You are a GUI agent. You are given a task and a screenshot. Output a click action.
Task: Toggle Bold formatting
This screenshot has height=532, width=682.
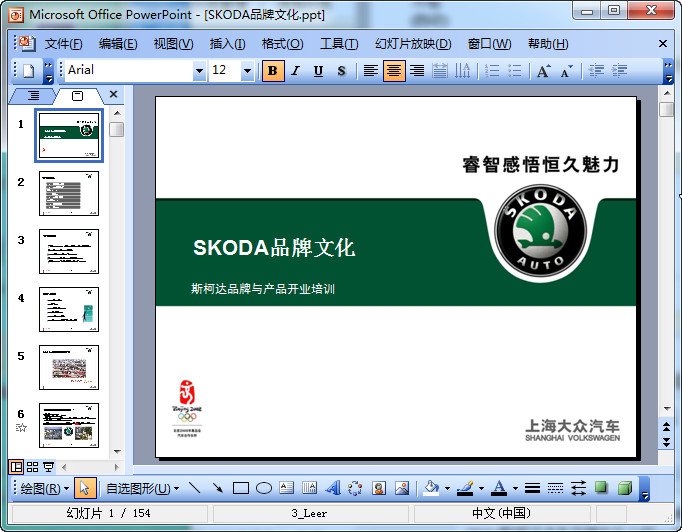(x=273, y=70)
